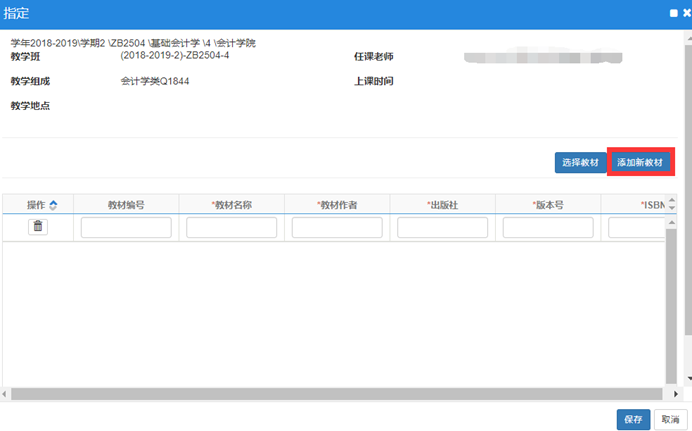Click the 添加新教材 button
Image resolution: width=692 pixels, height=431 pixels.
coord(640,162)
